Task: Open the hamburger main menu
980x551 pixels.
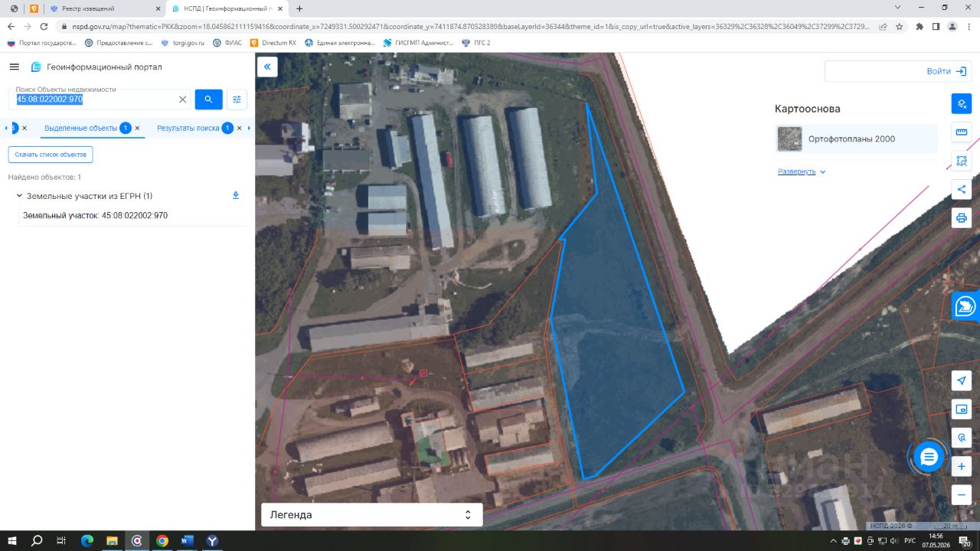Action: (x=14, y=67)
